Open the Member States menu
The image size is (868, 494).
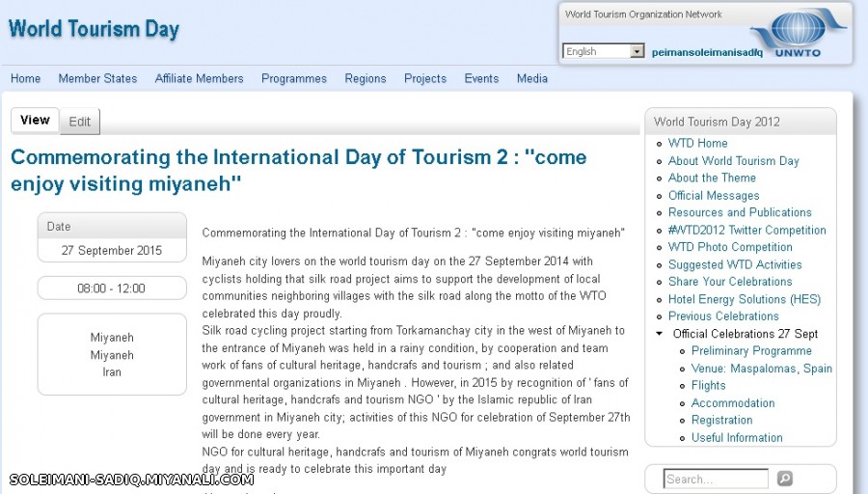[x=98, y=79]
